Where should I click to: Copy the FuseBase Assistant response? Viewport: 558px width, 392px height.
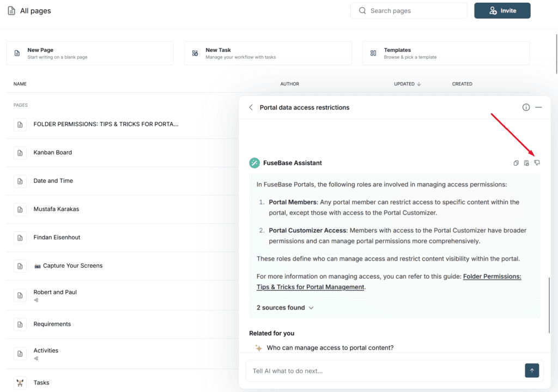(x=516, y=163)
